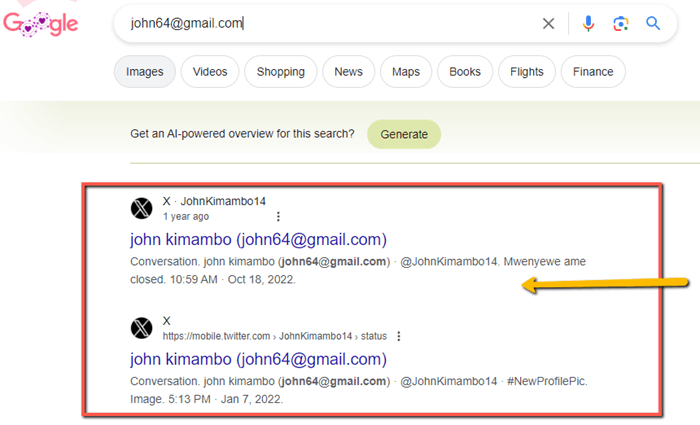Go to the Maps tab

click(406, 72)
